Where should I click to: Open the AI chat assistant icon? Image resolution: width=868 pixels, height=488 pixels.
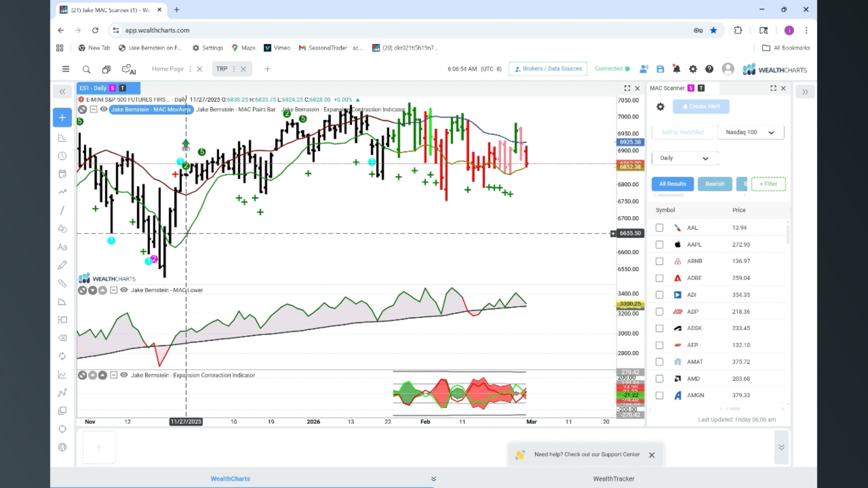129,70
